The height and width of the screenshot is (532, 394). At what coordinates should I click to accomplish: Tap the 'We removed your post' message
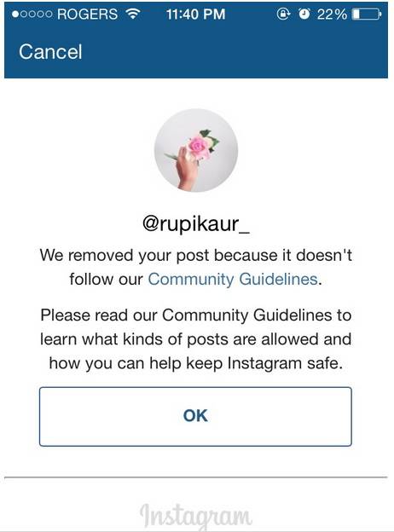pos(196,268)
